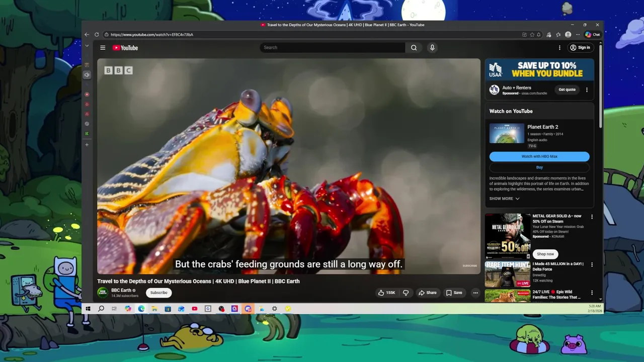This screenshot has width=644, height=362.
Task: Open the Edge profile avatar
Action: pyautogui.click(x=568, y=35)
